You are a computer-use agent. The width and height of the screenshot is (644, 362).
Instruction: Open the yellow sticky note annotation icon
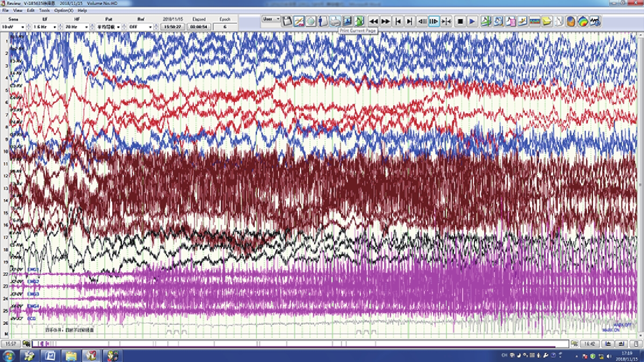tap(547, 21)
